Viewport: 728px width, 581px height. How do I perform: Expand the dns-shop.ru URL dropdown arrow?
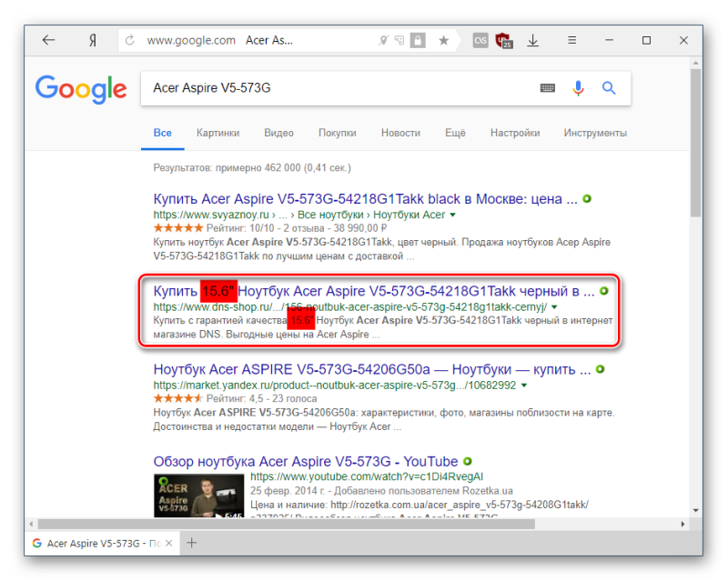click(554, 306)
